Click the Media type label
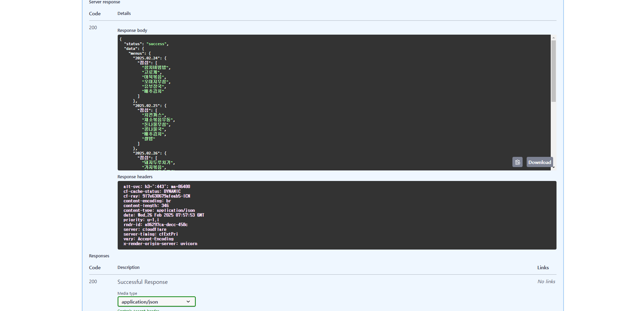The width and height of the screenshot is (644, 311). (127, 293)
